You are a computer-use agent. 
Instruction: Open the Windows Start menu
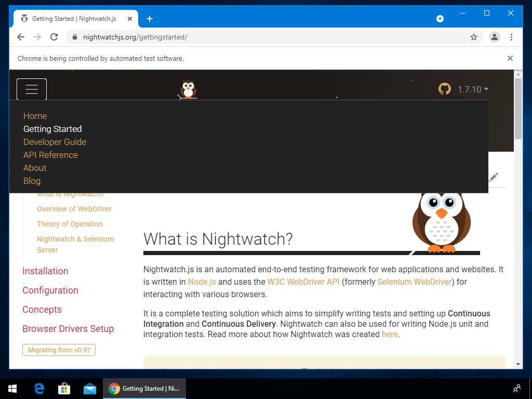pyautogui.click(x=12, y=389)
